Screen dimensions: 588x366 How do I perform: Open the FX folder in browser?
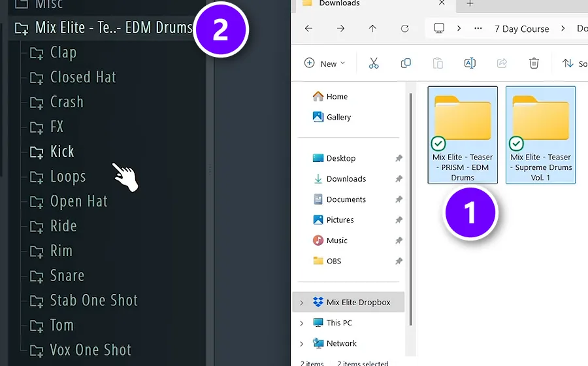tap(57, 127)
